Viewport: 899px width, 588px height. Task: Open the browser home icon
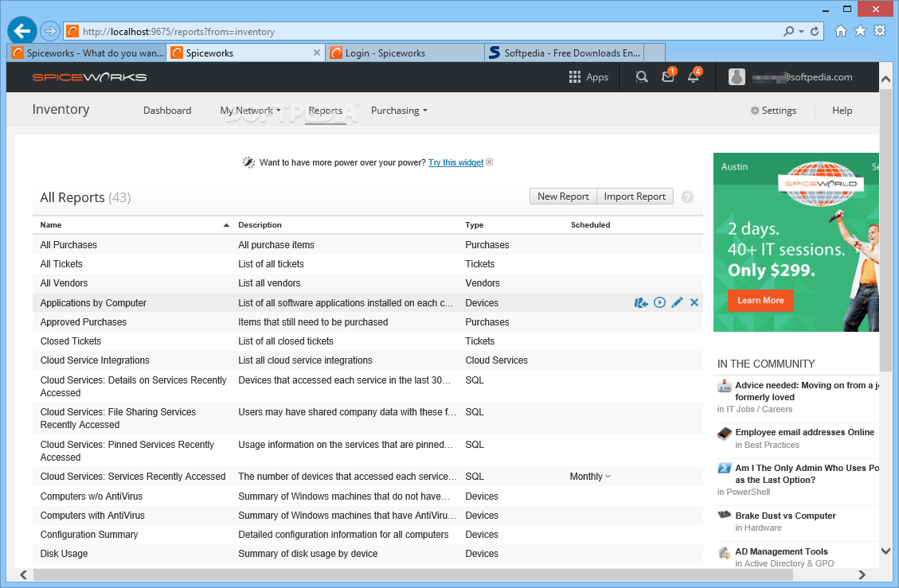pos(841,31)
